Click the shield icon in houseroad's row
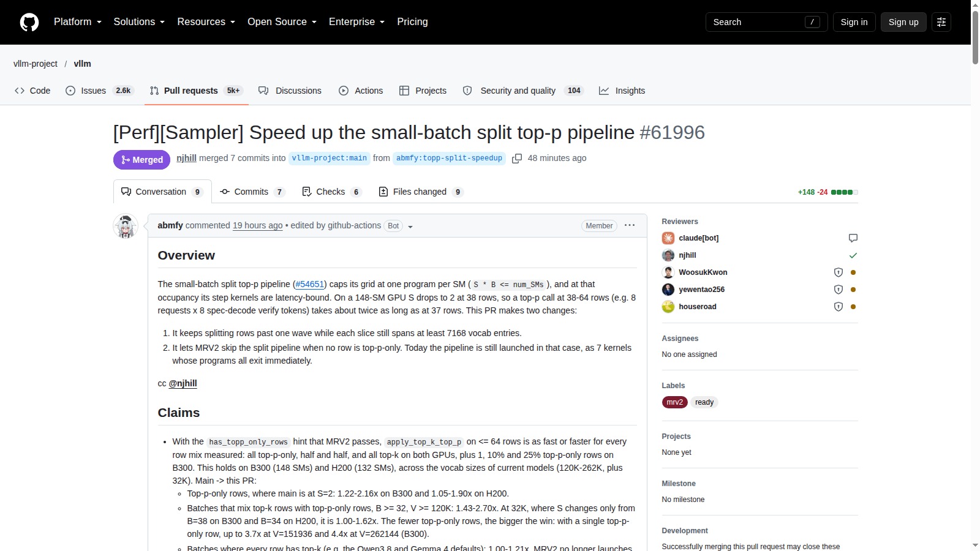980x551 pixels. (839, 307)
